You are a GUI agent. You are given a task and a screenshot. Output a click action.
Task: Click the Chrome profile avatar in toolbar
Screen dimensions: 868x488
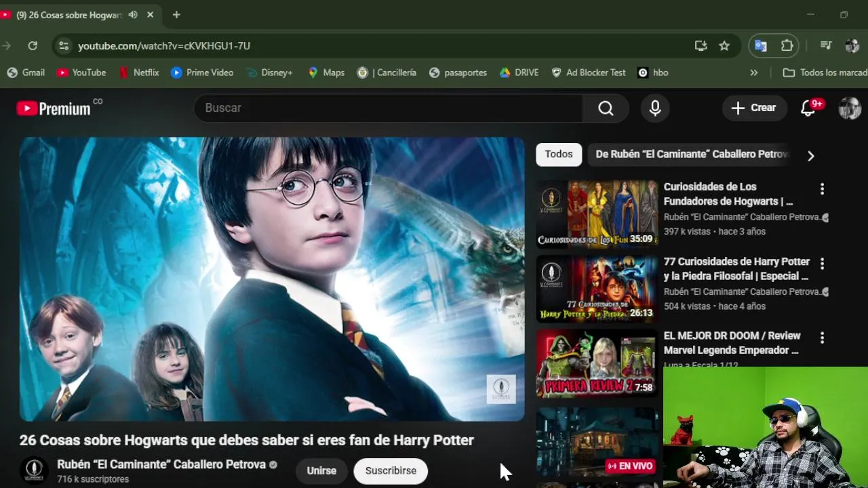point(852,46)
